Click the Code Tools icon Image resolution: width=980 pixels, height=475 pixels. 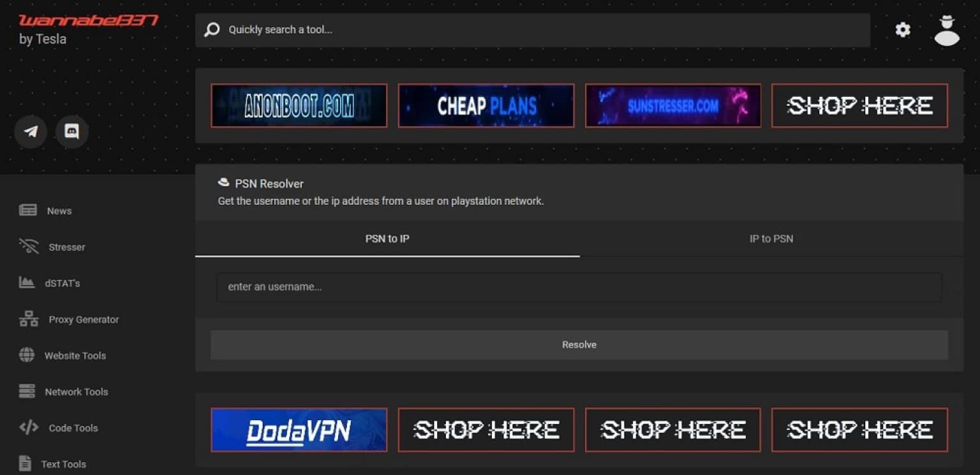tap(27, 428)
